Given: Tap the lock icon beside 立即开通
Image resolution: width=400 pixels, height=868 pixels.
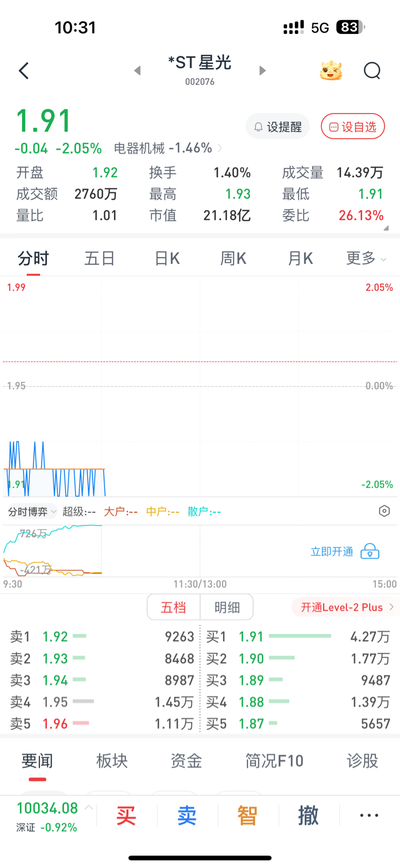Looking at the screenshot, I should 370,551.
